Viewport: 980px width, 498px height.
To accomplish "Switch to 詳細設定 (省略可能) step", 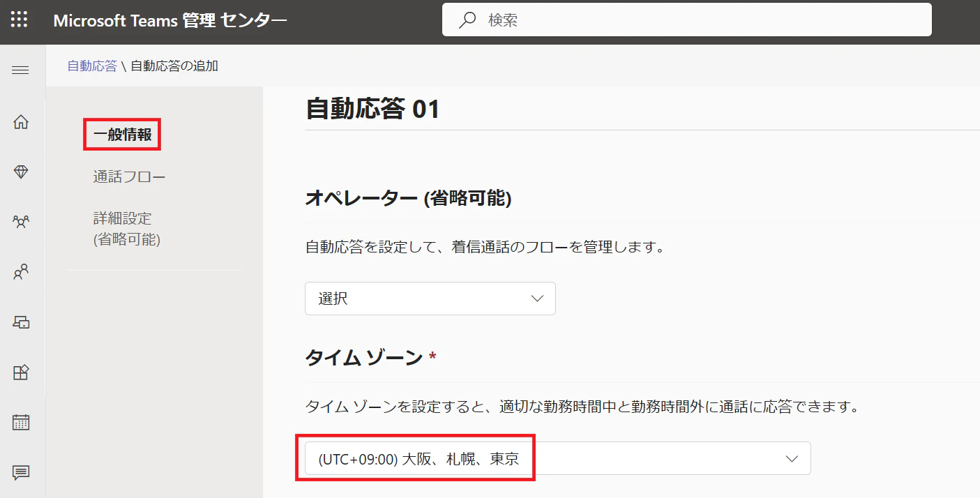I will click(x=127, y=229).
